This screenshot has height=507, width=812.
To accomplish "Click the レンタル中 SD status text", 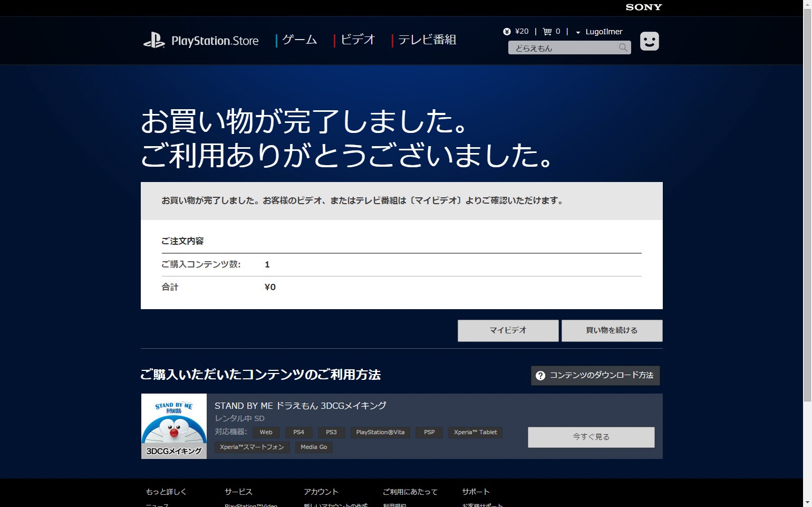I will 239,418.
